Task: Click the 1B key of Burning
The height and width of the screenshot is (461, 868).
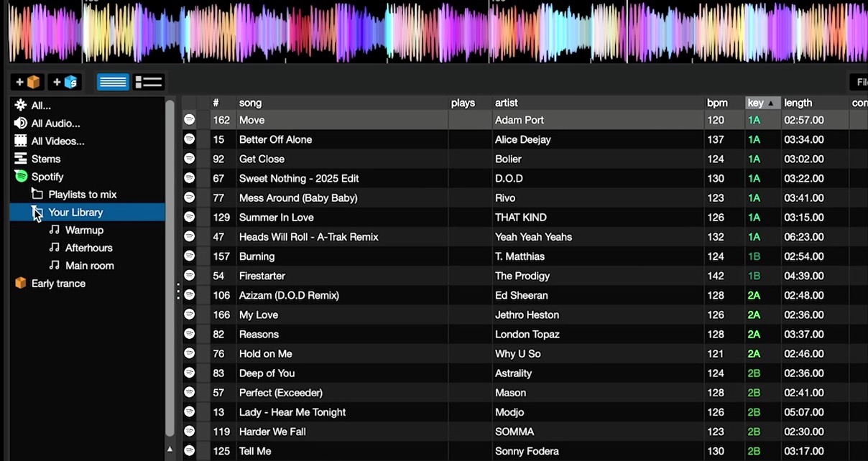Action: [x=754, y=256]
